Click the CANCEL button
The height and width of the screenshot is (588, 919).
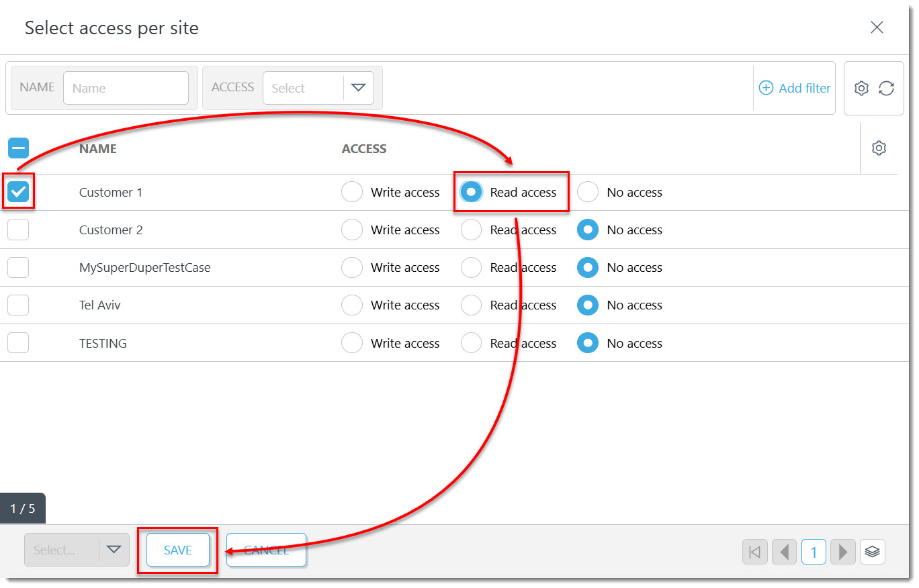coord(266,550)
